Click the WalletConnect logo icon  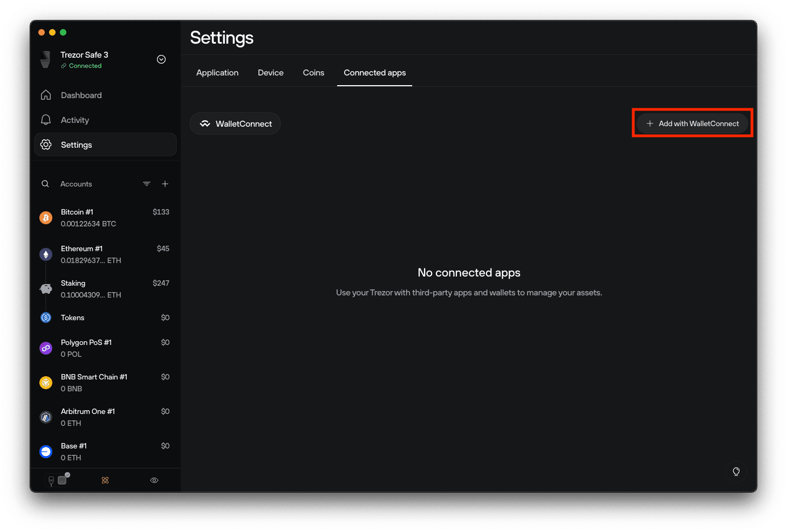[x=205, y=123]
